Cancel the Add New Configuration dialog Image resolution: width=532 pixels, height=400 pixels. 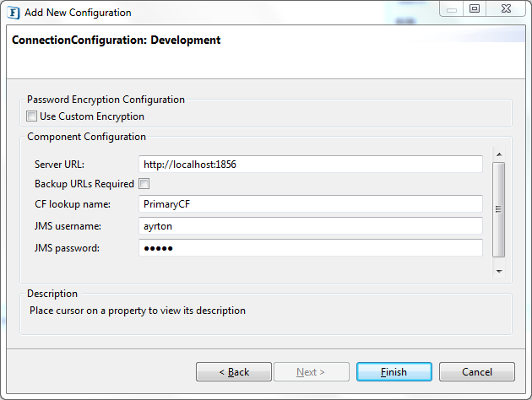pos(477,372)
